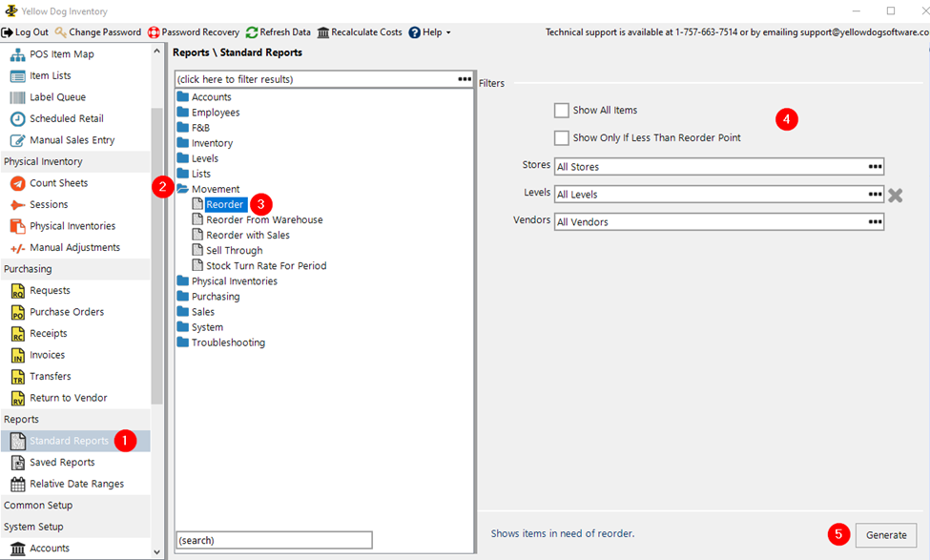This screenshot has height=560, width=930.
Task: Open the Invoices IN icon
Action: click(x=18, y=355)
